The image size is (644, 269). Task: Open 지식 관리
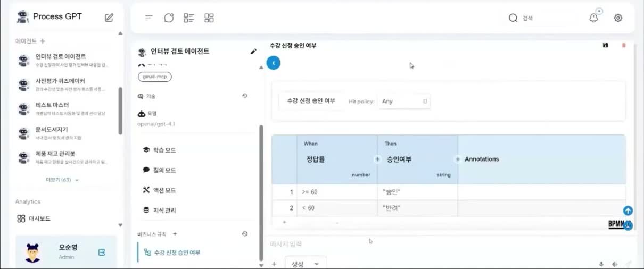(159, 211)
